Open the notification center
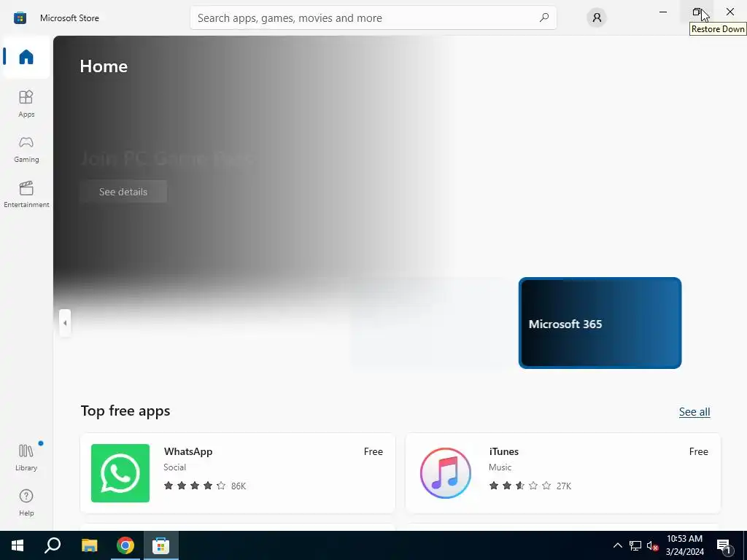 pos(724,545)
